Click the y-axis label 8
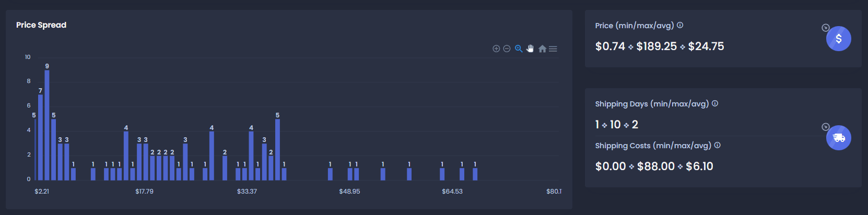Screen dimensions: 868x215 click(29, 81)
